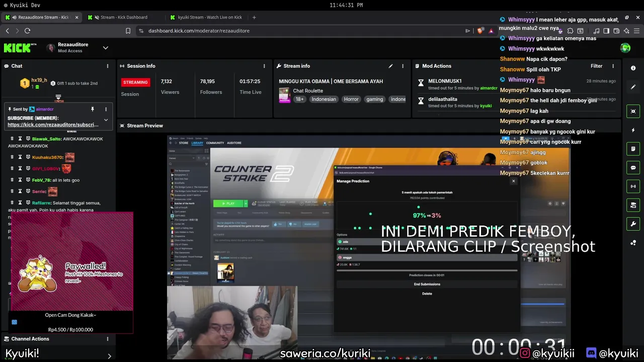Click the Kyuiki Dev workspace label
Viewport: 644px width, 362px height.
(x=25, y=5)
